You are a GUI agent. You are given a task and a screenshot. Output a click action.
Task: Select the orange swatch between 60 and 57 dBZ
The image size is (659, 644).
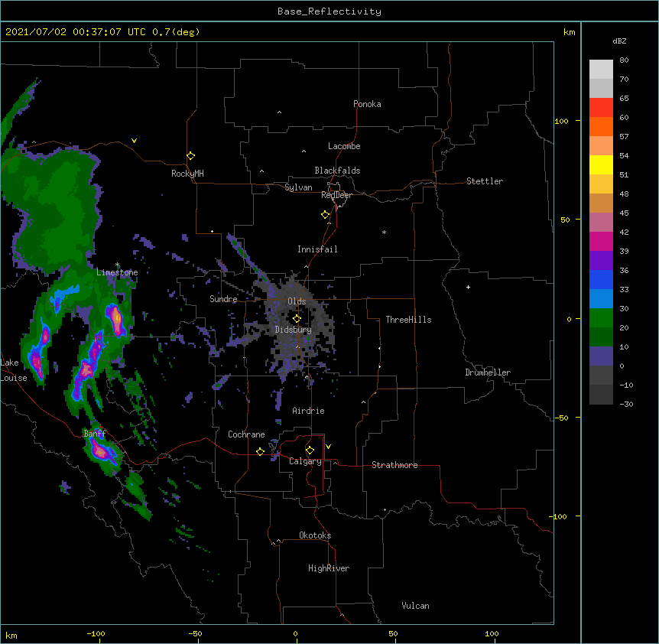click(601, 126)
